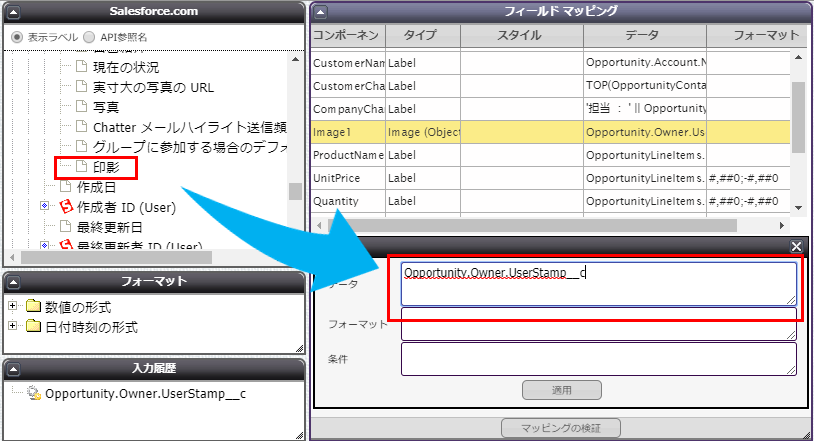Select the 表示ラベル radio button
This screenshot has height=441, width=814.
pos(17,36)
